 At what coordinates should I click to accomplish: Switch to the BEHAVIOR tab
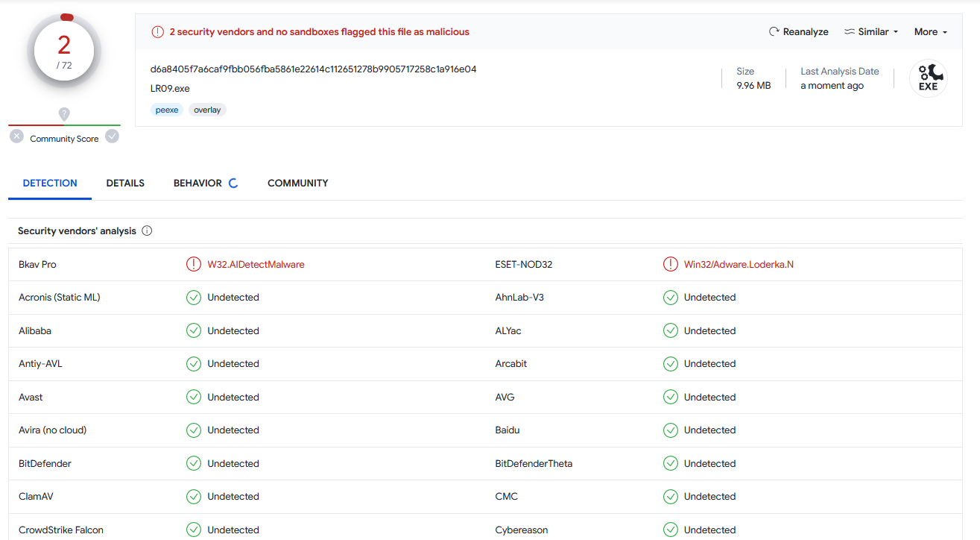pos(197,183)
